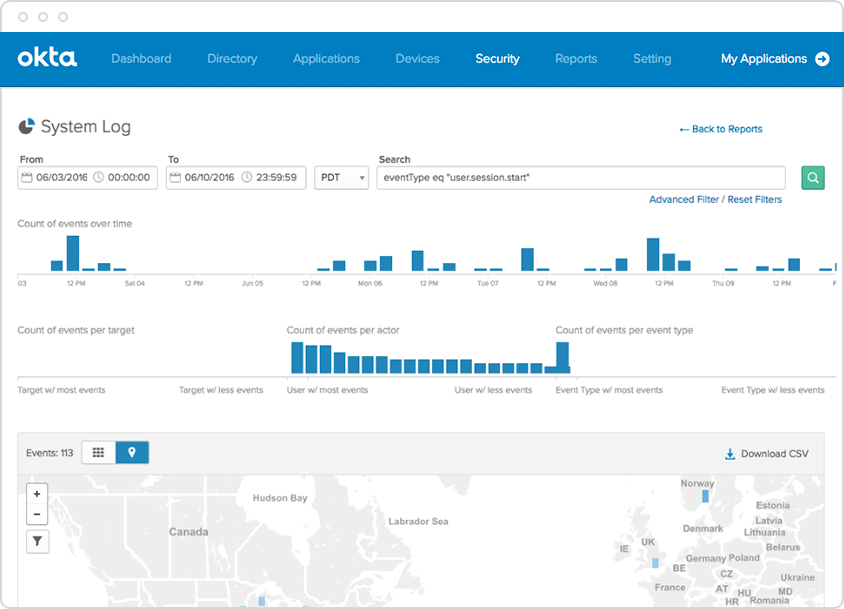Screen dimensions: 844x609
Task: Click Reset Filters link
Action: 754,200
